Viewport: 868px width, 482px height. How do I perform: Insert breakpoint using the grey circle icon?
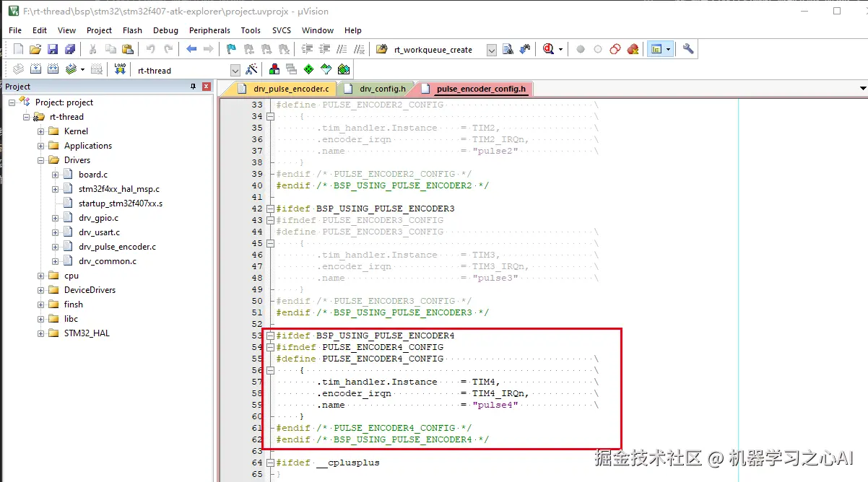tap(581, 49)
